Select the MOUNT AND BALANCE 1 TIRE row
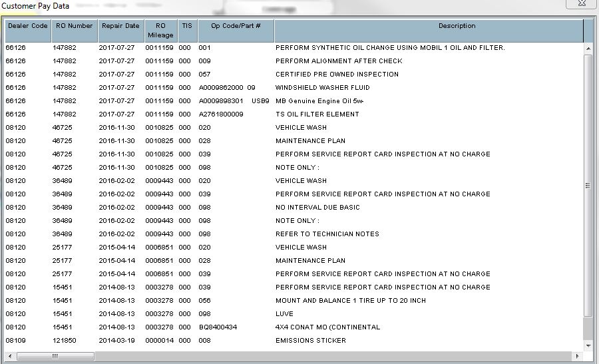The image size is (599, 364). (x=294, y=301)
